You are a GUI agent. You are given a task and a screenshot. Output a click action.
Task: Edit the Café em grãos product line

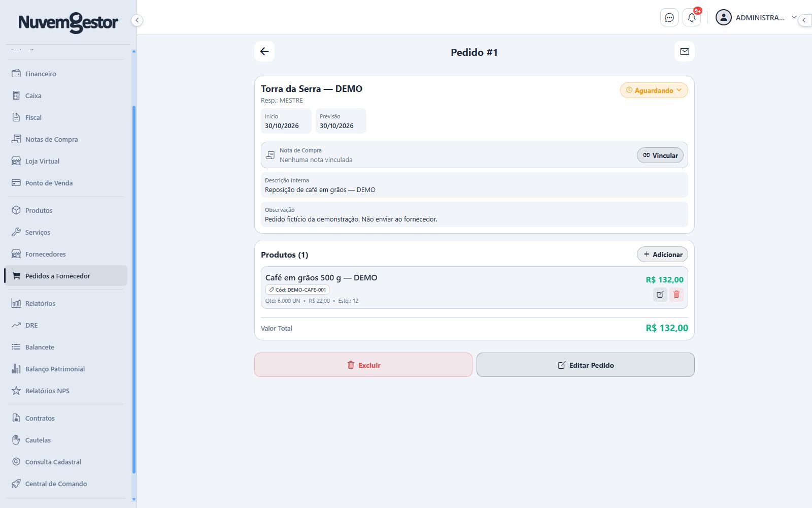point(660,294)
